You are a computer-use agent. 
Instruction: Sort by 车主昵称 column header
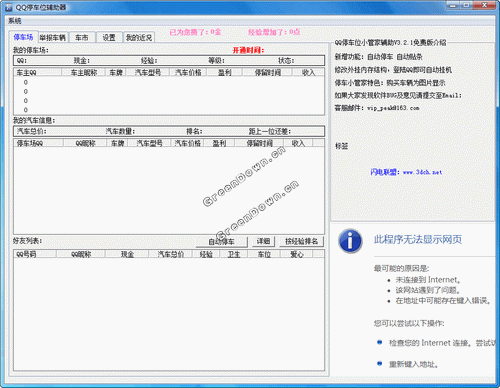(84, 72)
